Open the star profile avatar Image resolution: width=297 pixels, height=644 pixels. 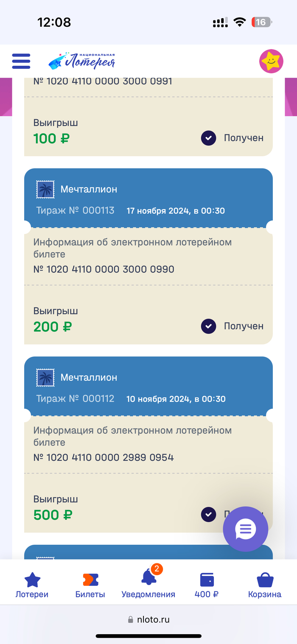[x=271, y=62]
